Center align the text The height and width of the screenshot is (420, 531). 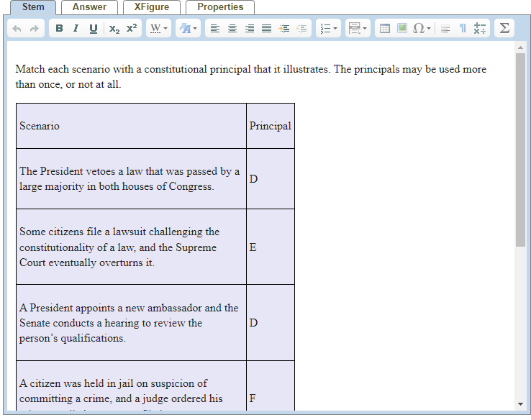tap(232, 28)
